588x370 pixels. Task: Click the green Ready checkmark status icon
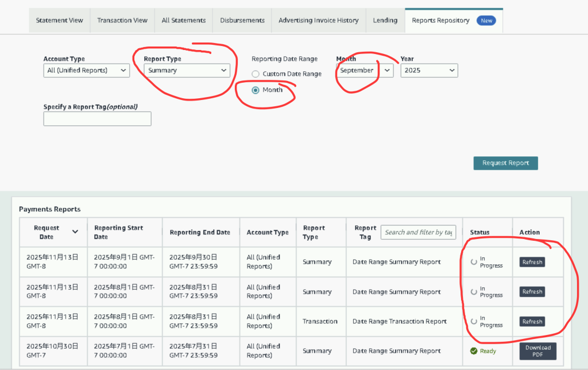[x=474, y=351]
